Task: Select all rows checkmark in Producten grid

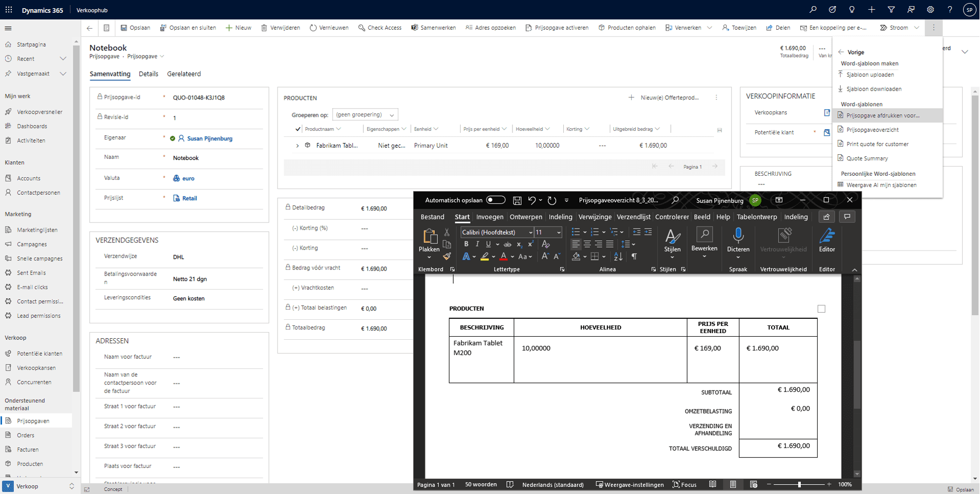Action: (297, 129)
